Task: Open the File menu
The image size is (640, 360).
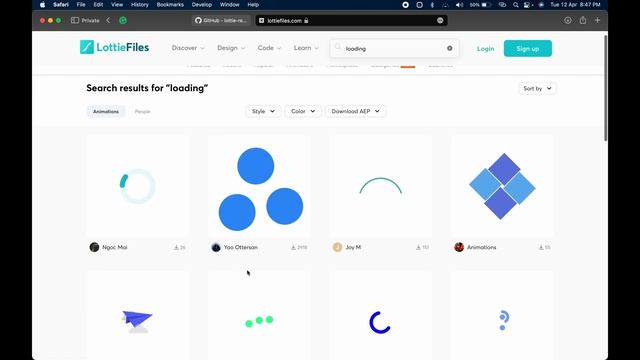Action: [x=81, y=5]
